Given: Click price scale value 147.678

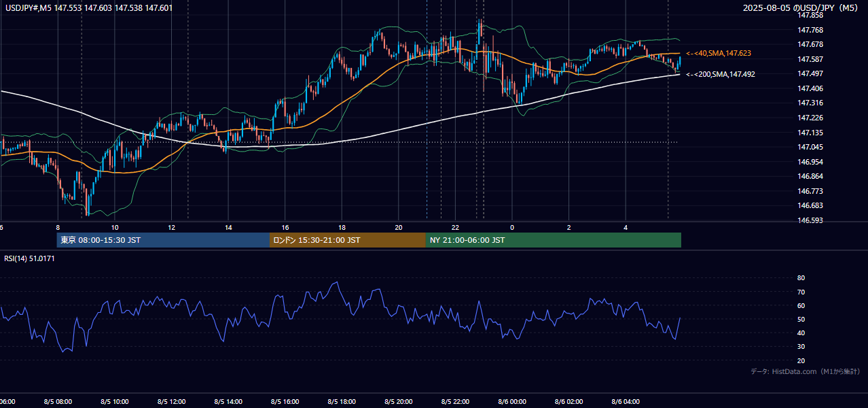Looking at the screenshot, I should point(811,44).
